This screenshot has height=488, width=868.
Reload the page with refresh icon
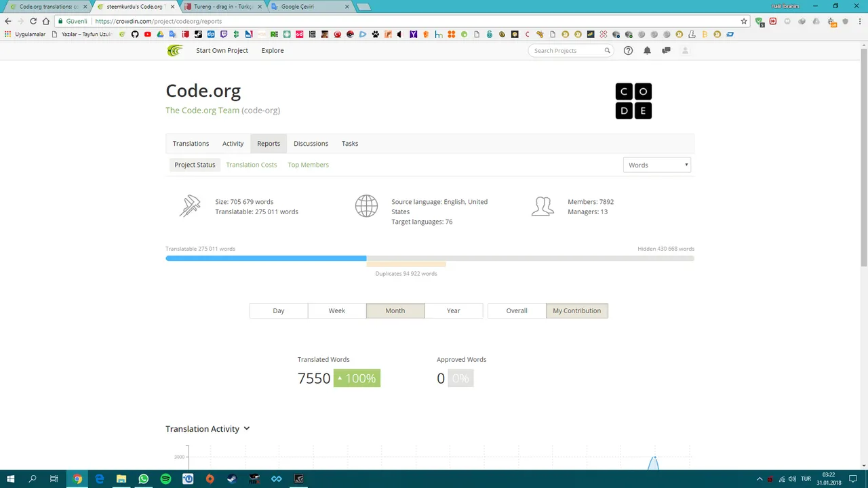tap(33, 21)
